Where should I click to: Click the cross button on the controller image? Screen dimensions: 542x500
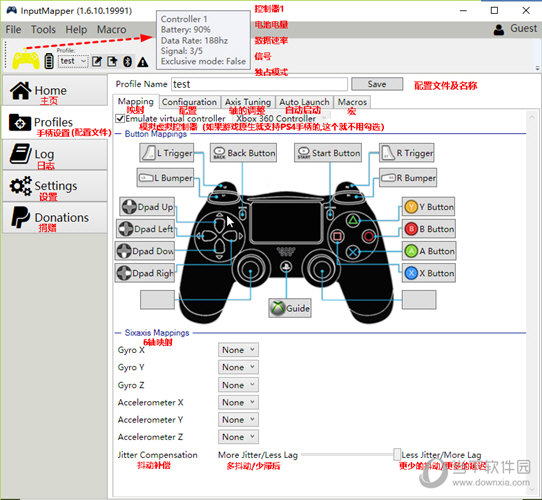(x=353, y=251)
